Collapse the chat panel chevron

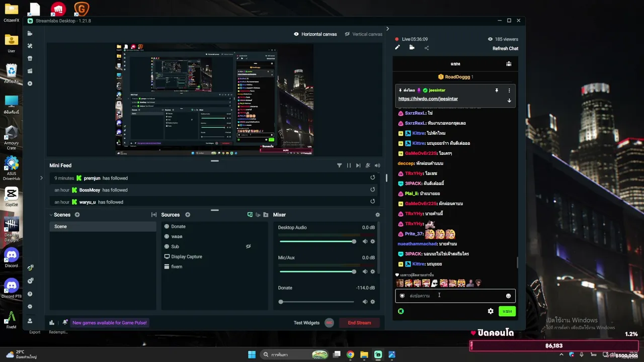(x=387, y=29)
